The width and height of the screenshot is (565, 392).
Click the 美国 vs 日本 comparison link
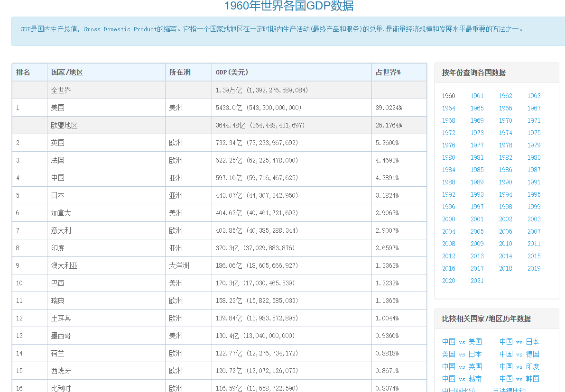tap(462, 354)
